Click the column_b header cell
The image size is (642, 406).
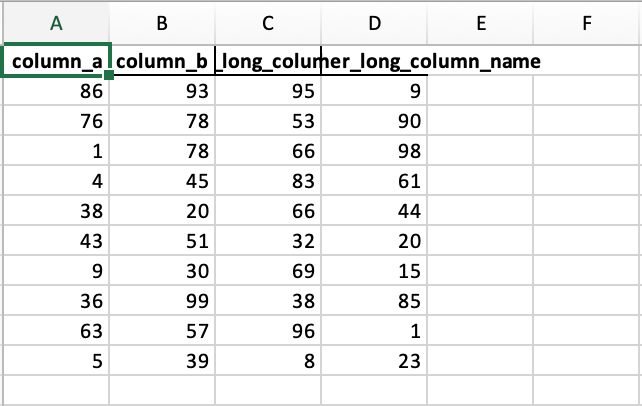pyautogui.click(x=160, y=60)
